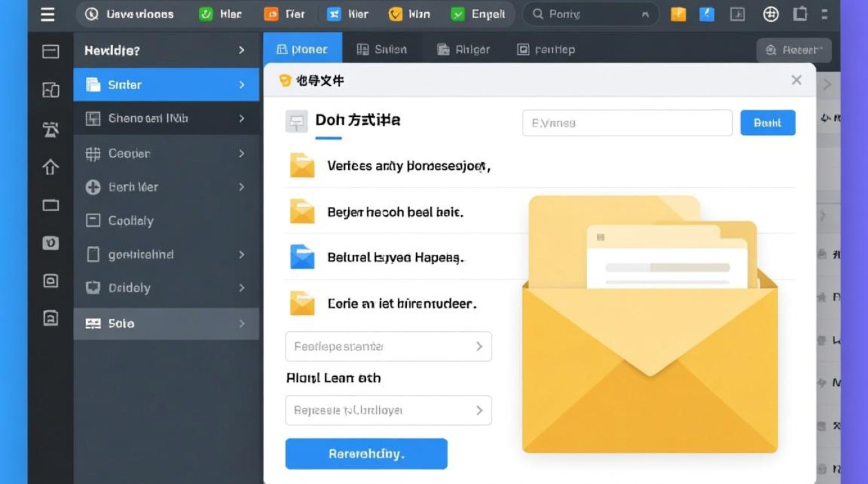This screenshot has width=868, height=484.
Task: Switch to the Snlien tab
Action: tap(382, 50)
